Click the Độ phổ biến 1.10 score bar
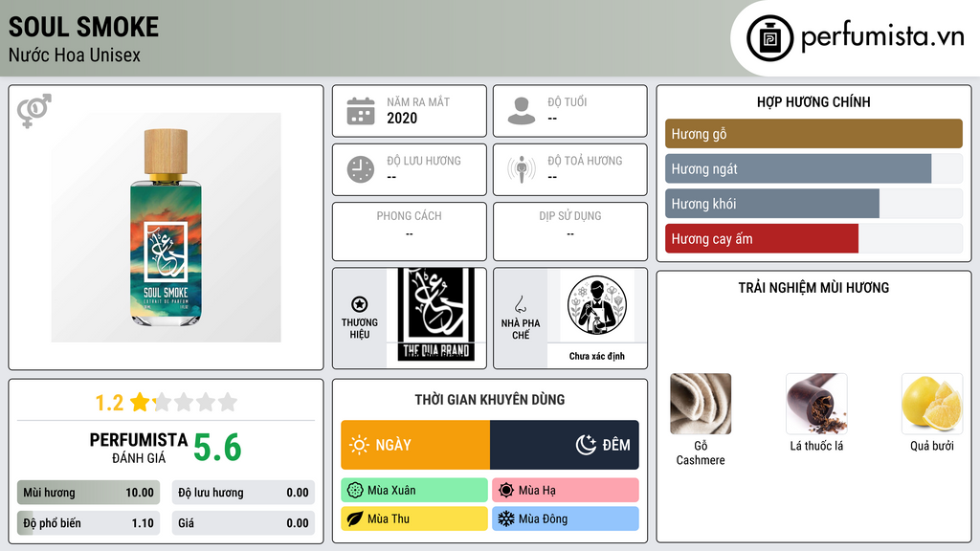 89,523
